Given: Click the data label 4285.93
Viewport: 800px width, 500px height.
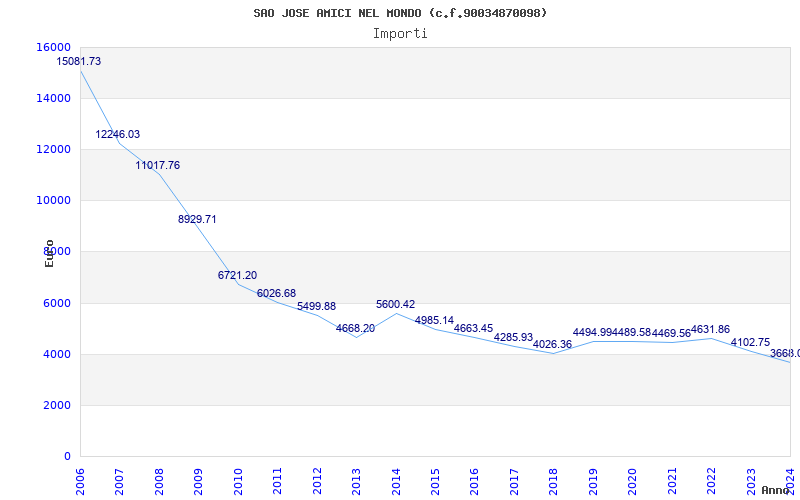Looking at the screenshot, I should click(x=513, y=337).
